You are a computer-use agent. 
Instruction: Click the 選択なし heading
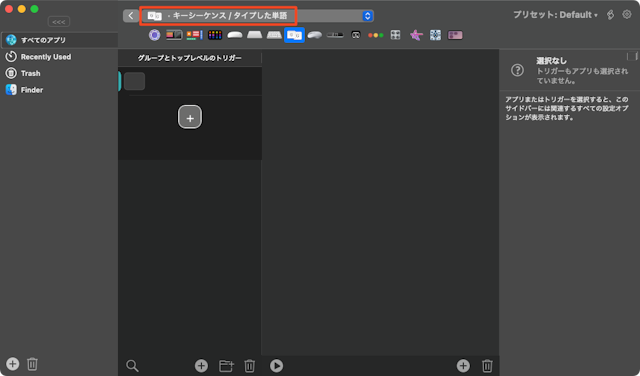[x=551, y=61]
